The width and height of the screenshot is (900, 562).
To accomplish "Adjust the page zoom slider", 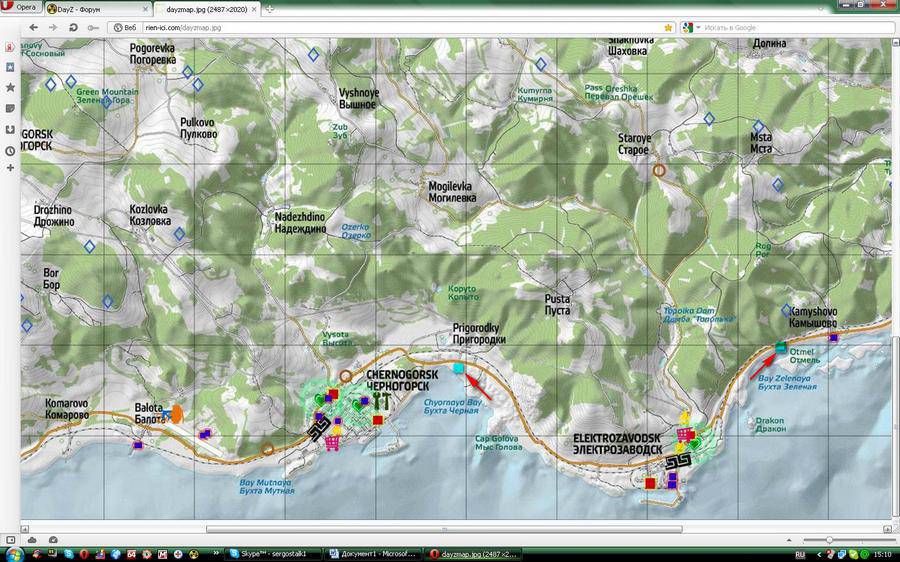I will [830, 540].
